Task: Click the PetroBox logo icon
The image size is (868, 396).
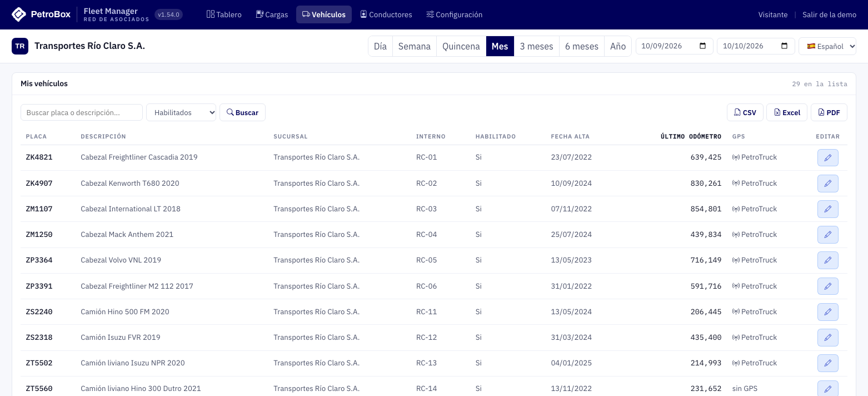Action: (x=19, y=14)
